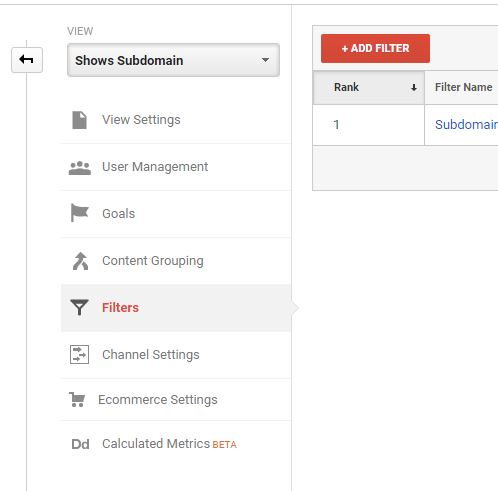Viewport: 498px width, 491px height.
Task: Click the dropdown arrow in view selector
Action: [x=265, y=60]
